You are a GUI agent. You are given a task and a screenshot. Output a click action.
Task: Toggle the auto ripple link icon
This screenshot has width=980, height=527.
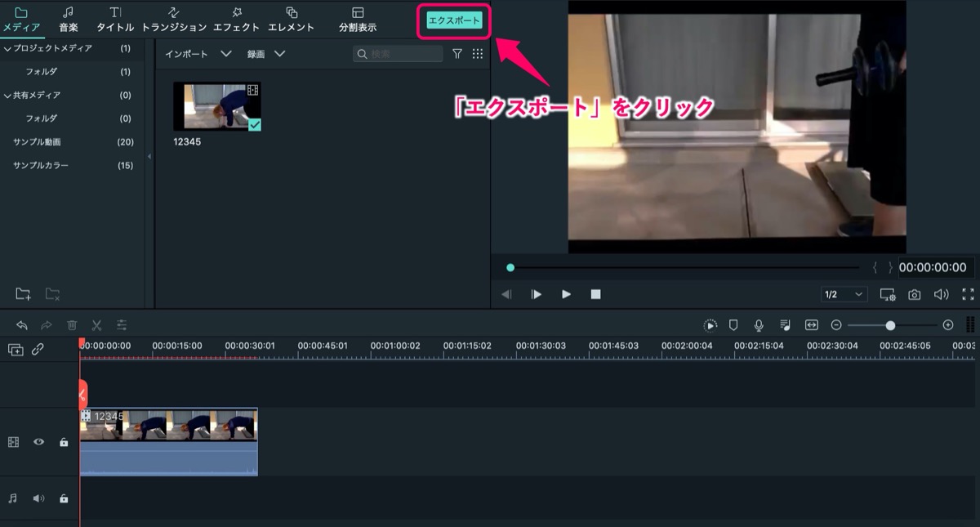[x=38, y=350]
